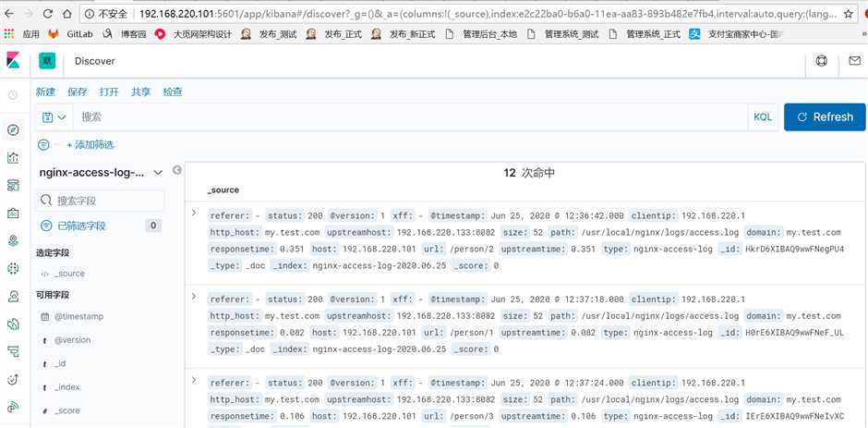This screenshot has height=428, width=868.
Task: Go to browser home page
Action: click(67, 14)
